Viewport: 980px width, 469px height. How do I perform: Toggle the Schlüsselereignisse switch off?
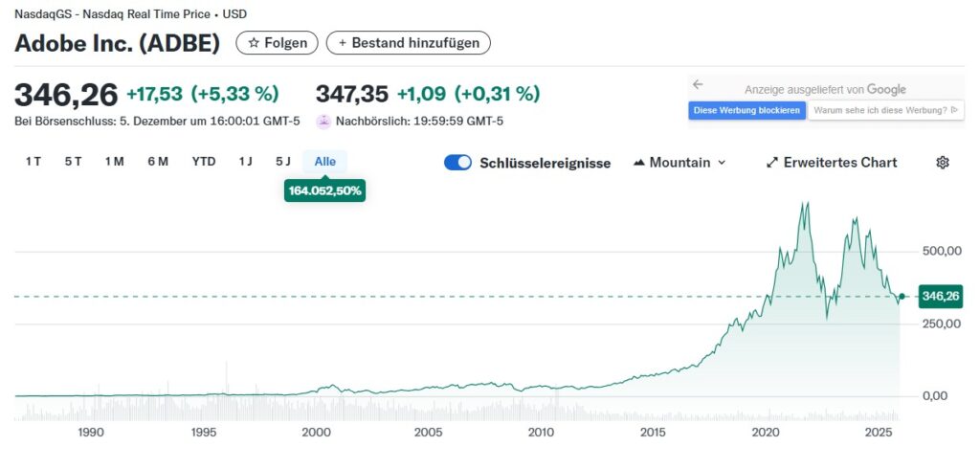click(x=457, y=163)
